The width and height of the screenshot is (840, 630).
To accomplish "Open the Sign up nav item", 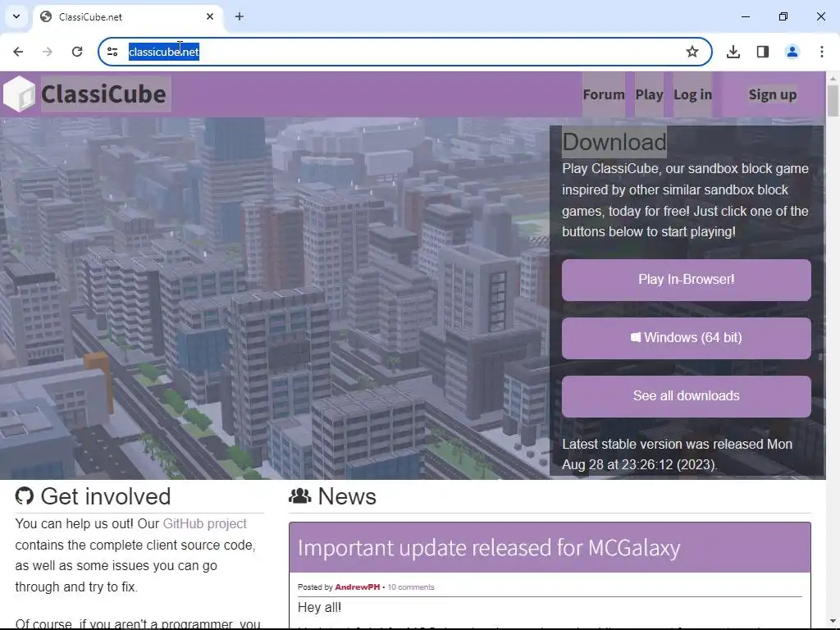I will coord(773,94).
